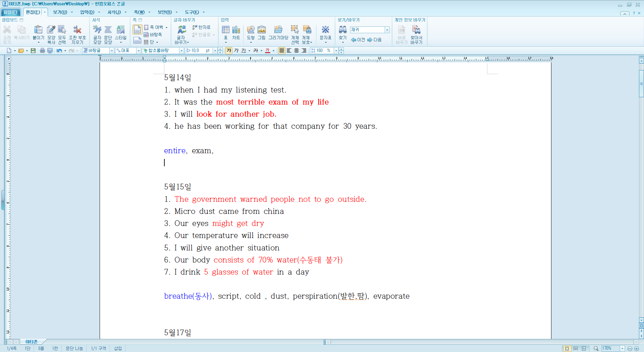Toggle italic (가) text formatting
The width and height of the screenshot is (644, 352).
pyautogui.click(x=236, y=51)
